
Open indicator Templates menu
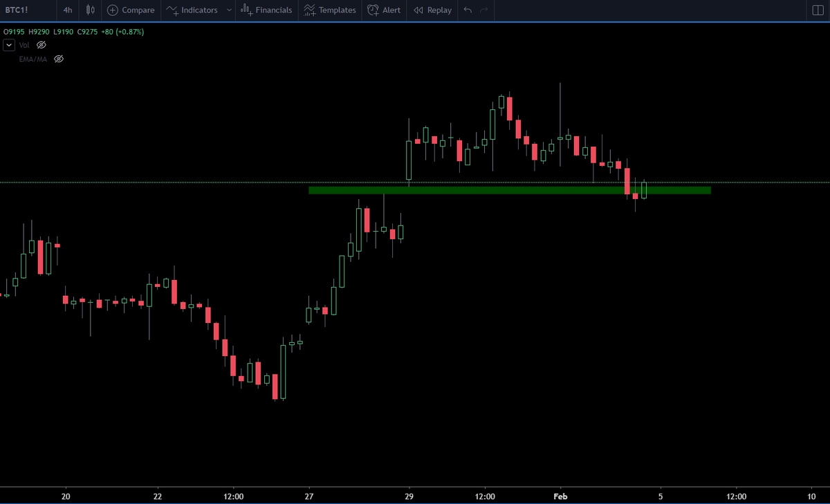coord(330,10)
